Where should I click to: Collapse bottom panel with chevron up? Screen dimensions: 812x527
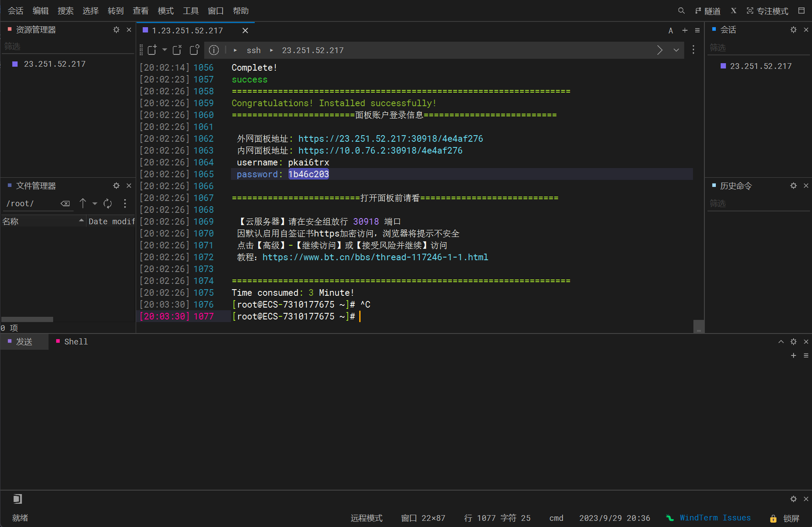click(x=781, y=342)
